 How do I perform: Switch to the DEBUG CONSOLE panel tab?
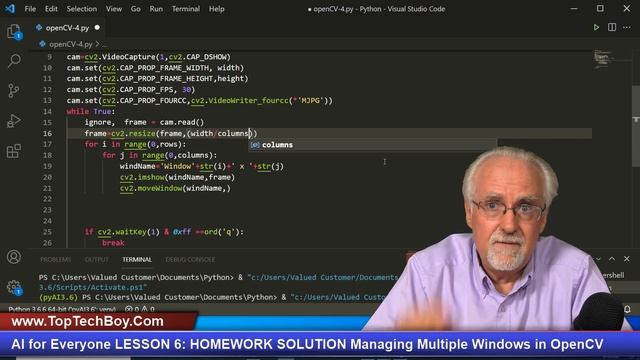point(190,260)
